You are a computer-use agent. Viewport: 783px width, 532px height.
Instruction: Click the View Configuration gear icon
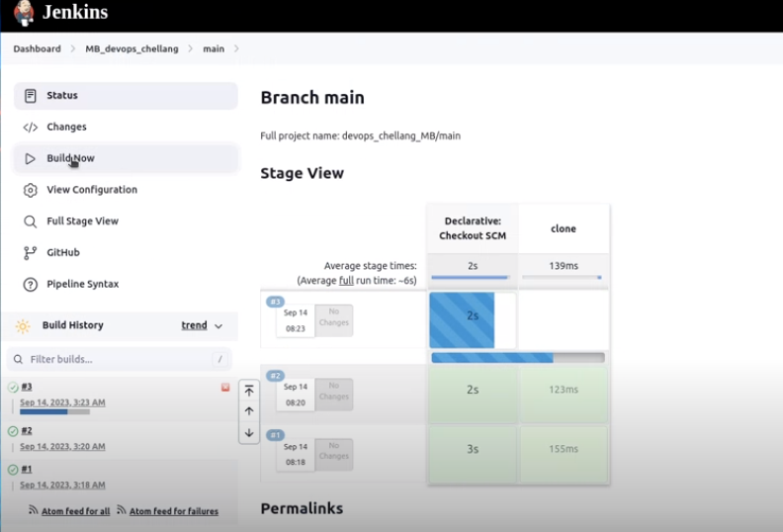[x=31, y=190]
